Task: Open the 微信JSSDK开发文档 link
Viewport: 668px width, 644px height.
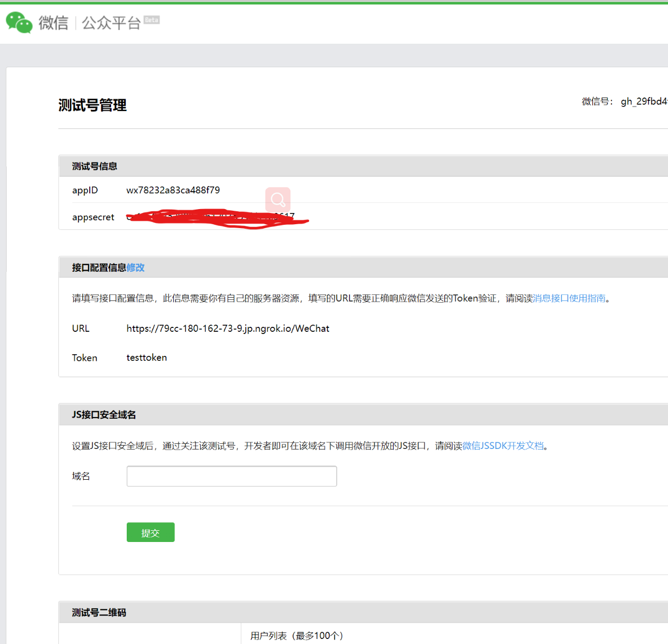Action: tap(503, 446)
